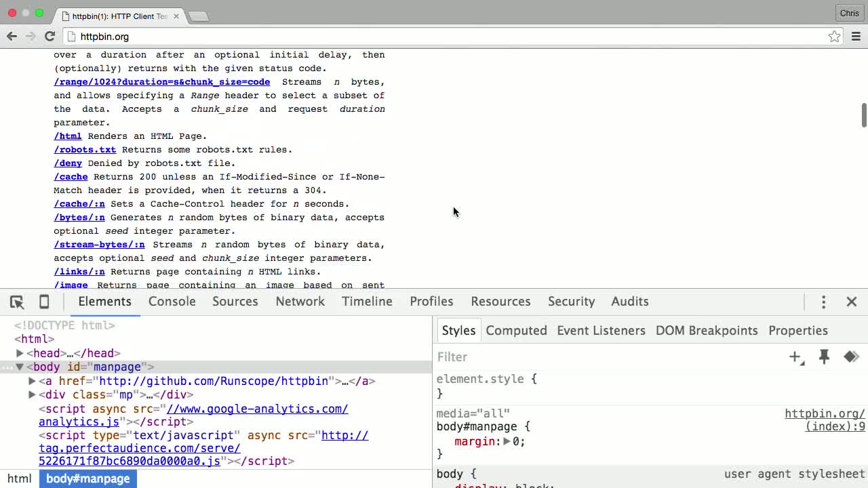Expand the head element node
The width and height of the screenshot is (868, 488).
click(20, 352)
